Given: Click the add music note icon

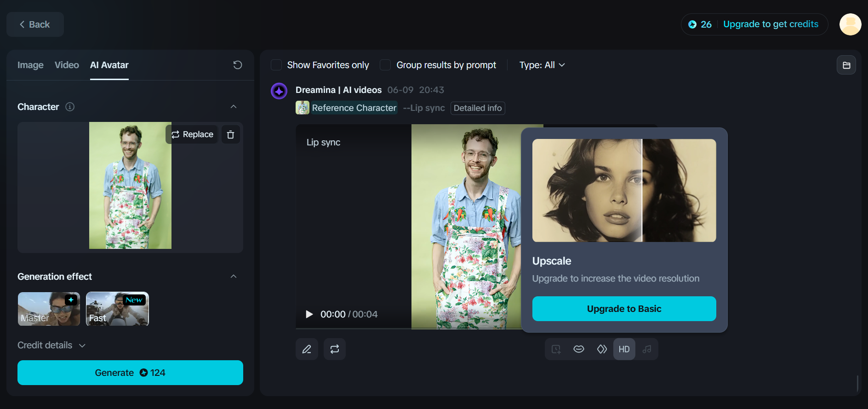Looking at the screenshot, I should [647, 349].
